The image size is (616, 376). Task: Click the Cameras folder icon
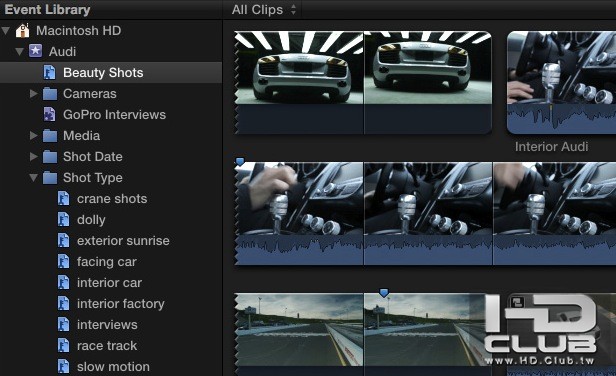pyautogui.click(x=50, y=94)
